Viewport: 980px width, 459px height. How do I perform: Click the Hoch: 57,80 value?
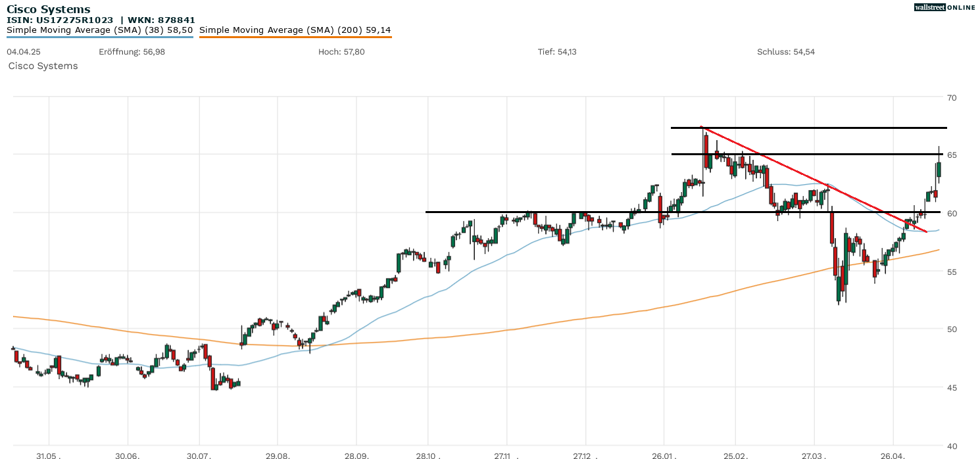(x=341, y=51)
